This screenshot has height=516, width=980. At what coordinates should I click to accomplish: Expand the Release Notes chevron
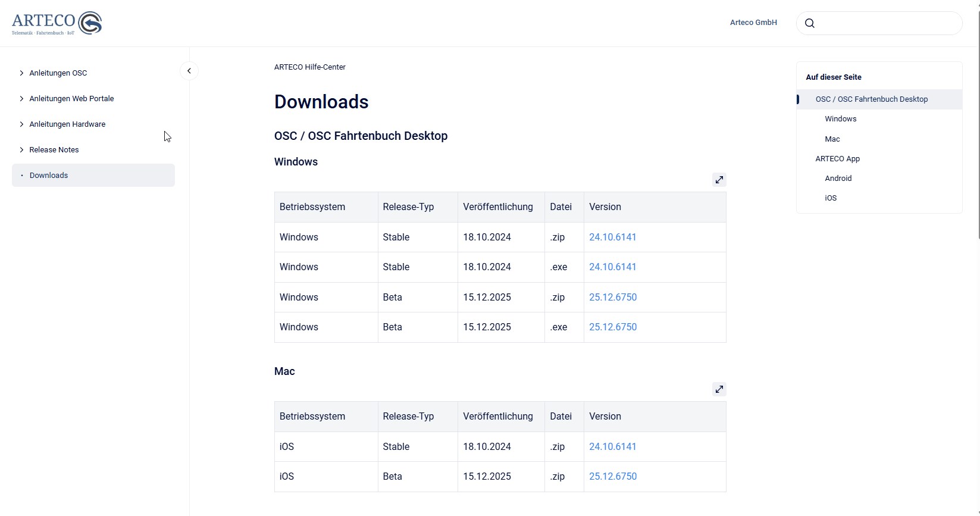click(21, 150)
